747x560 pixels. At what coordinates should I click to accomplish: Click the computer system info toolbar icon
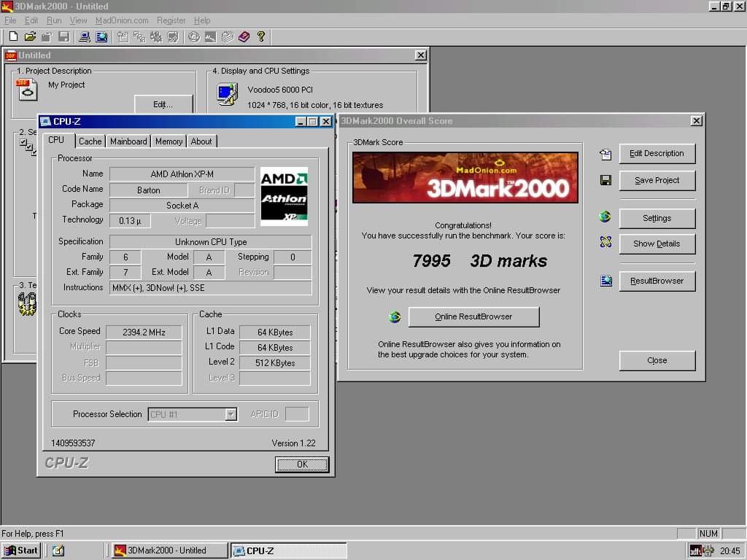85,36
